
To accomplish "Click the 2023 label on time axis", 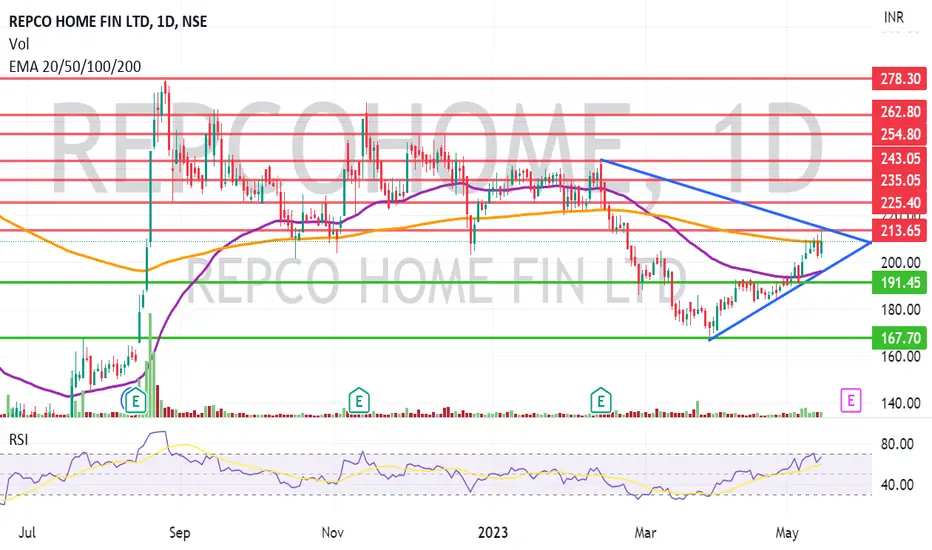I will (x=493, y=532).
